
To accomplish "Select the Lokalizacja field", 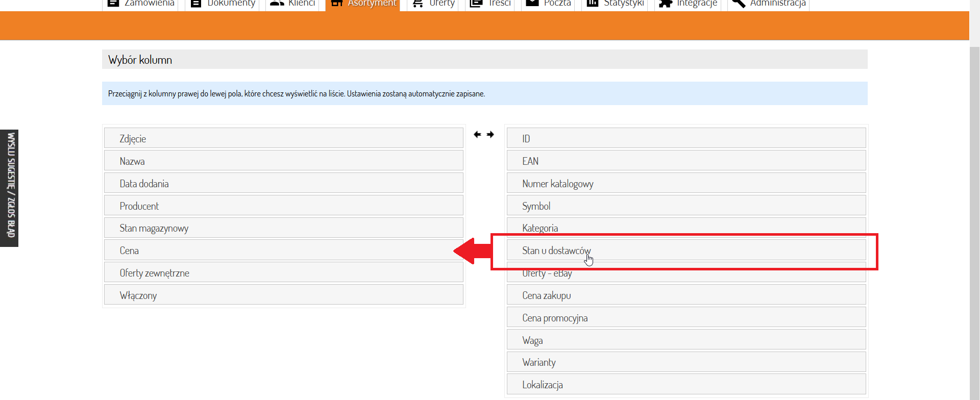I will point(685,385).
